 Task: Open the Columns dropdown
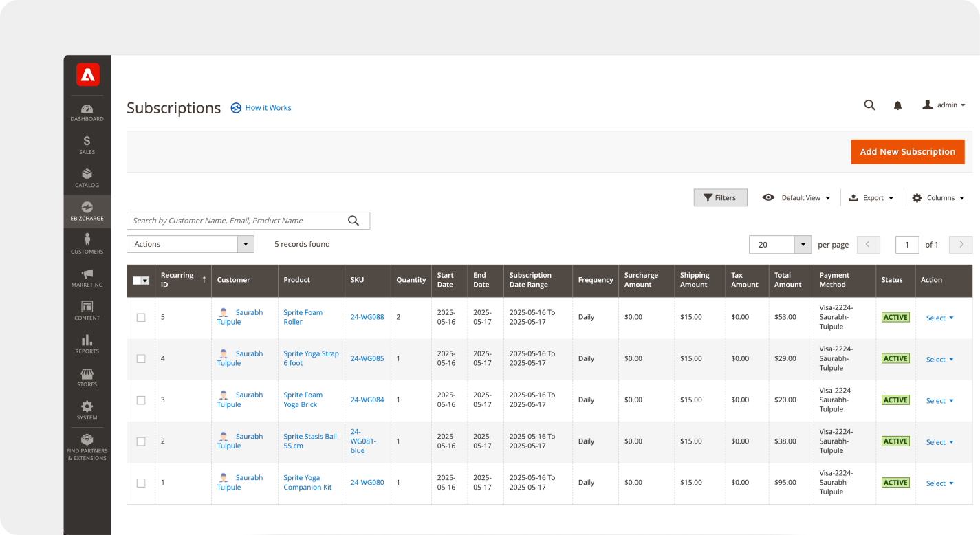(938, 198)
